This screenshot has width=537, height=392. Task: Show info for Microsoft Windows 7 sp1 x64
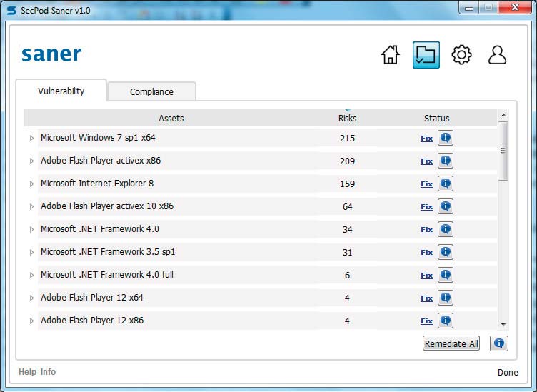click(445, 138)
